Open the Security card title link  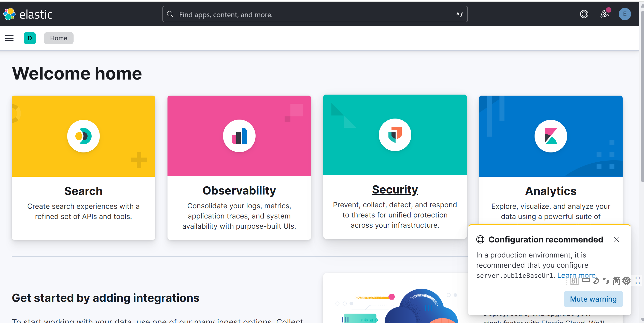[395, 190]
